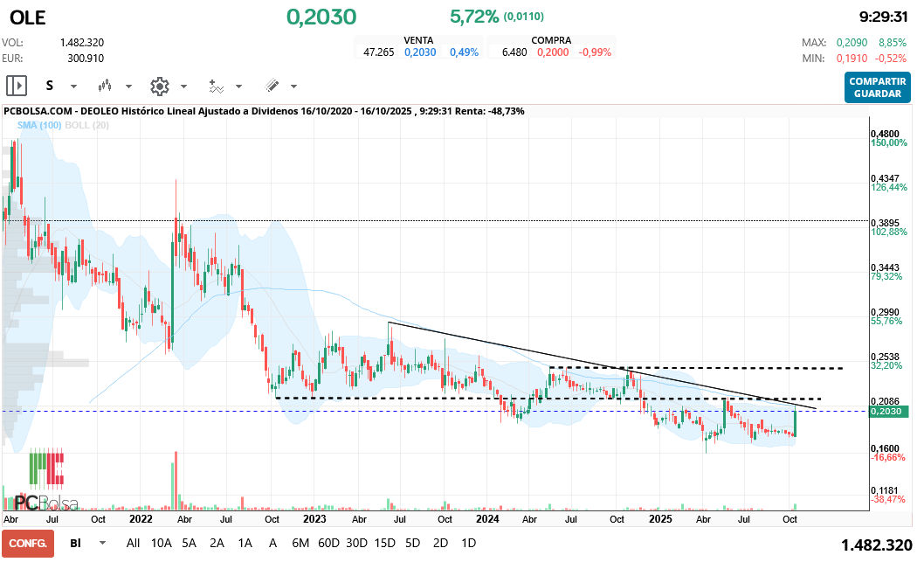Expand the chart type dropdown arrow
The height and width of the screenshot is (562, 924).
point(128,87)
